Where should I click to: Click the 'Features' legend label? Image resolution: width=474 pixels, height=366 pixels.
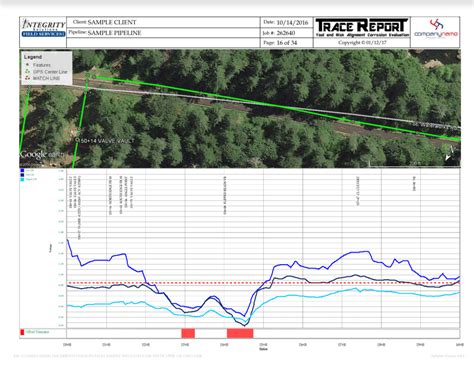point(42,65)
